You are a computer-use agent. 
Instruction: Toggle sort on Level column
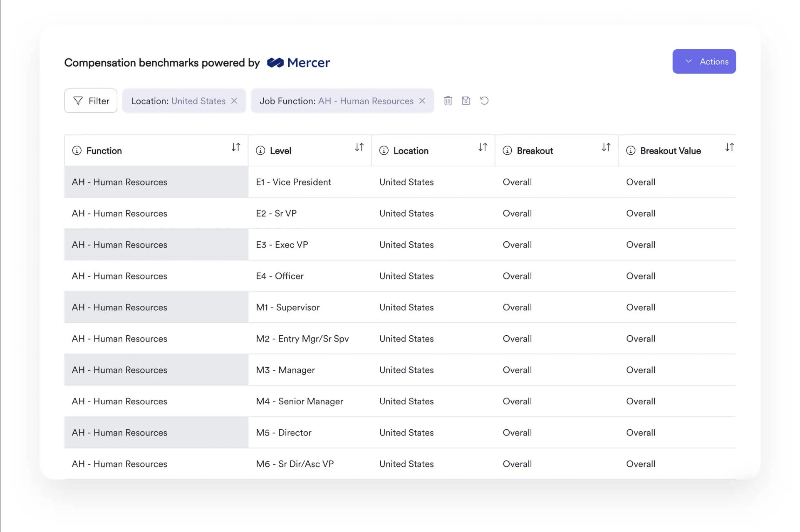point(359,147)
